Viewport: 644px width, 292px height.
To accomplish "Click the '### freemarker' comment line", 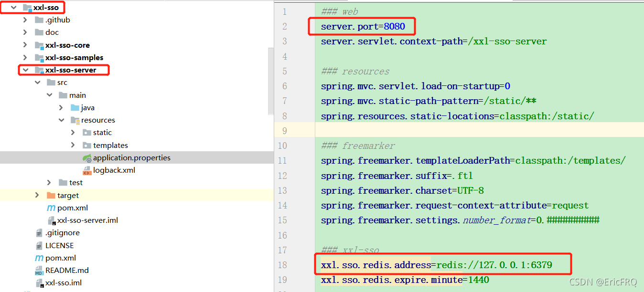I will point(358,146).
